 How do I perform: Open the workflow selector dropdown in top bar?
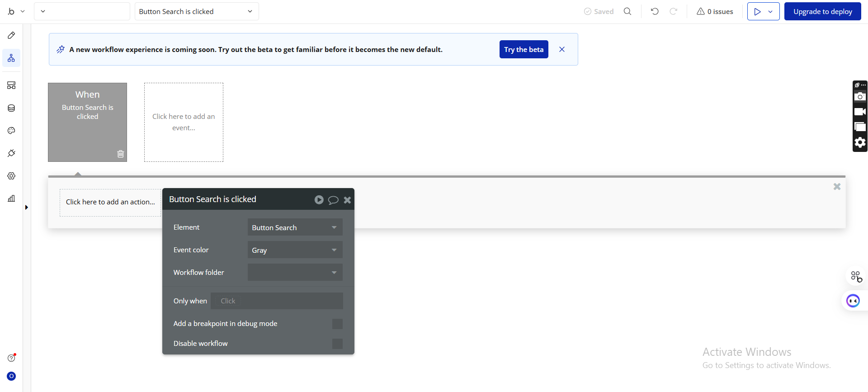click(x=196, y=11)
